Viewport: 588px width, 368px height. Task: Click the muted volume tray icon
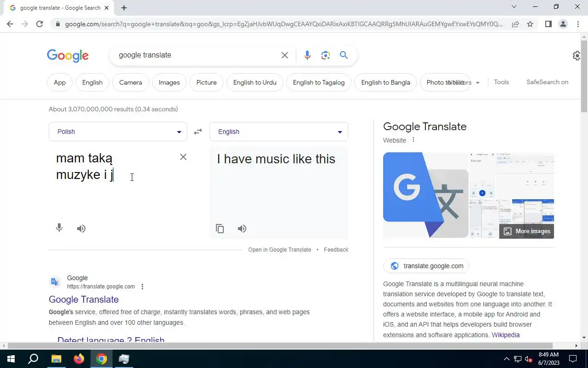click(x=529, y=359)
